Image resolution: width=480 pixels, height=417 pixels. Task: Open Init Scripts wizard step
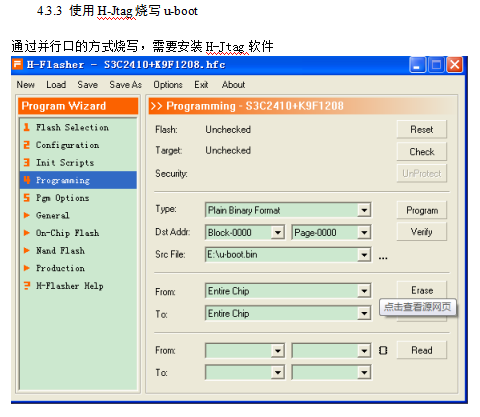(x=65, y=163)
